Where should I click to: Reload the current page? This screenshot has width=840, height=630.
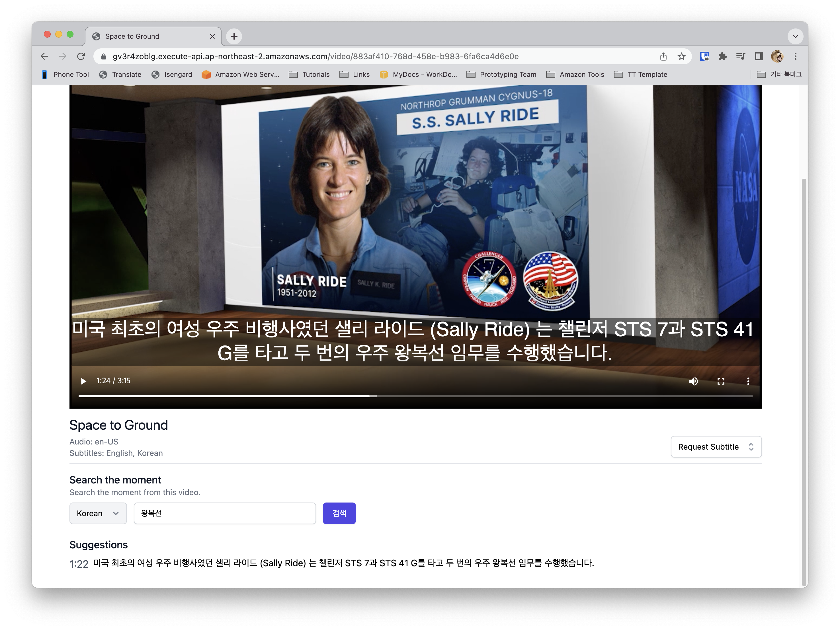point(81,57)
